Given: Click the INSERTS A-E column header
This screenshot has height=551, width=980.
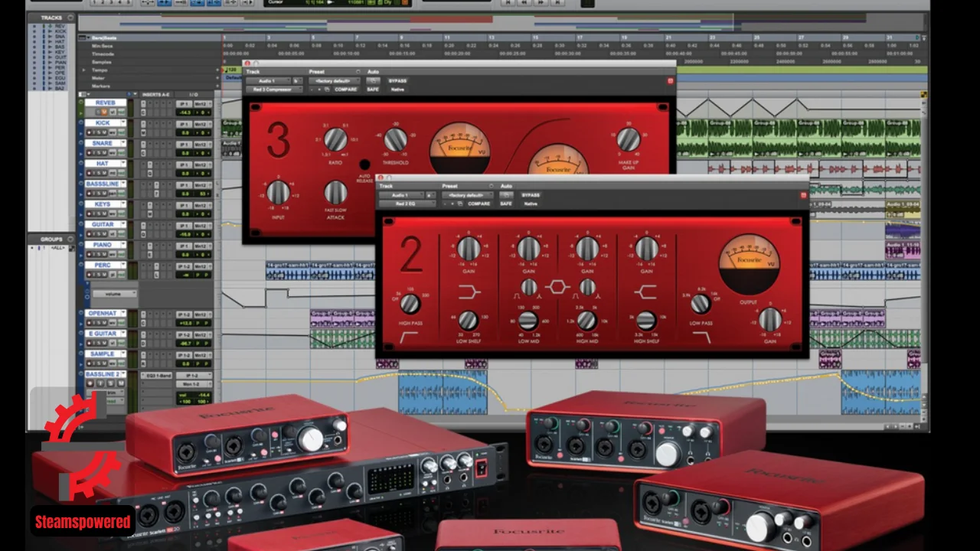Looking at the screenshot, I should click(155, 94).
